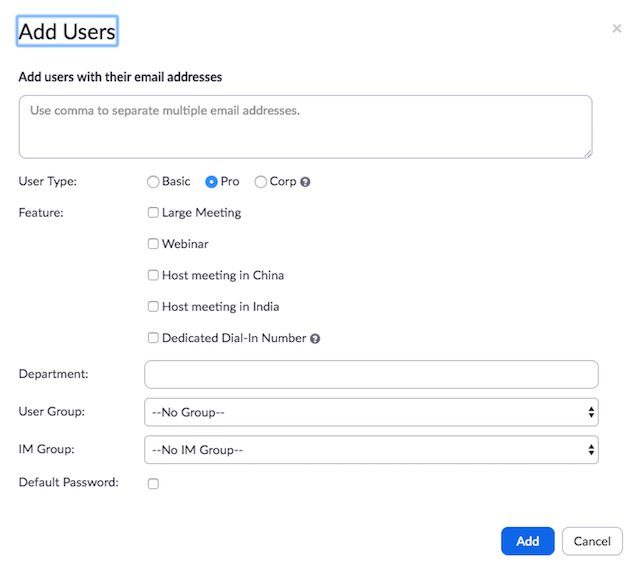Click 'Add users with their email addresses' text
Screen dimensions: 640x568
point(120,77)
